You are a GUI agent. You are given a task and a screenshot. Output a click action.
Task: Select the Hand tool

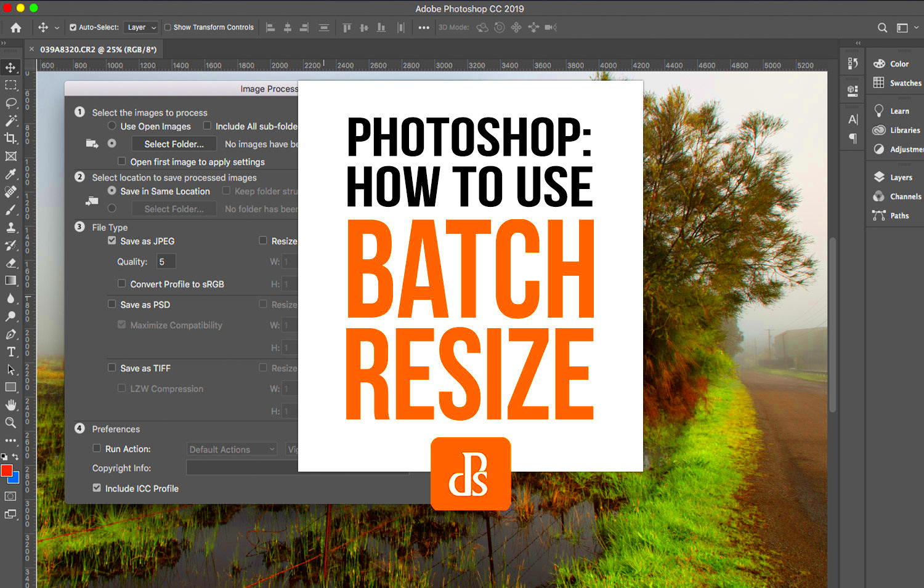[10, 405]
